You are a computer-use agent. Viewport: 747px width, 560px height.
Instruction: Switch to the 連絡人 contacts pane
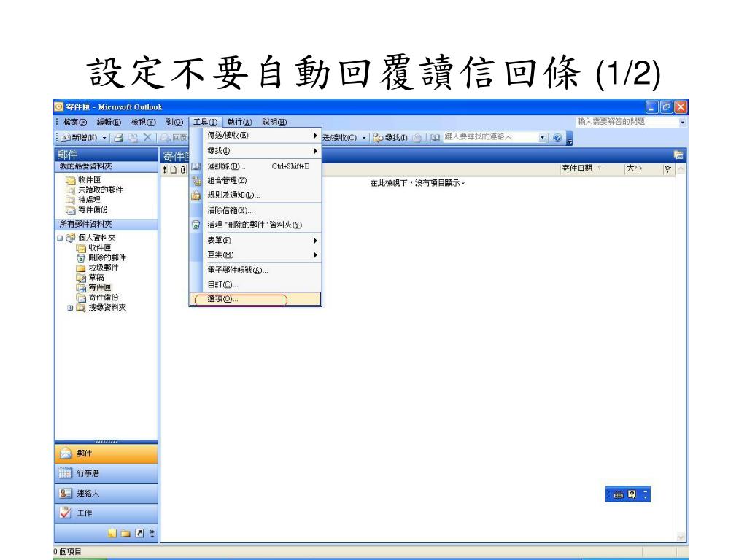tap(107, 494)
